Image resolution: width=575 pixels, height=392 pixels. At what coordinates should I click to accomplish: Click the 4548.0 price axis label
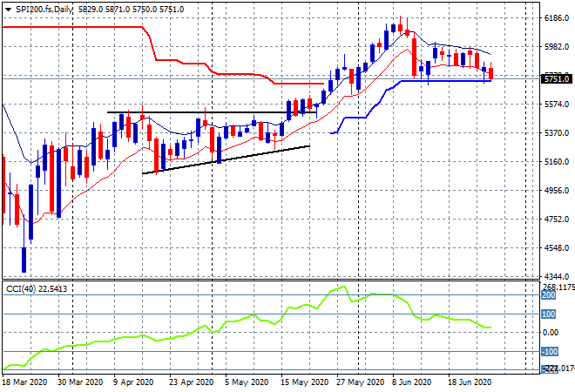point(557,248)
